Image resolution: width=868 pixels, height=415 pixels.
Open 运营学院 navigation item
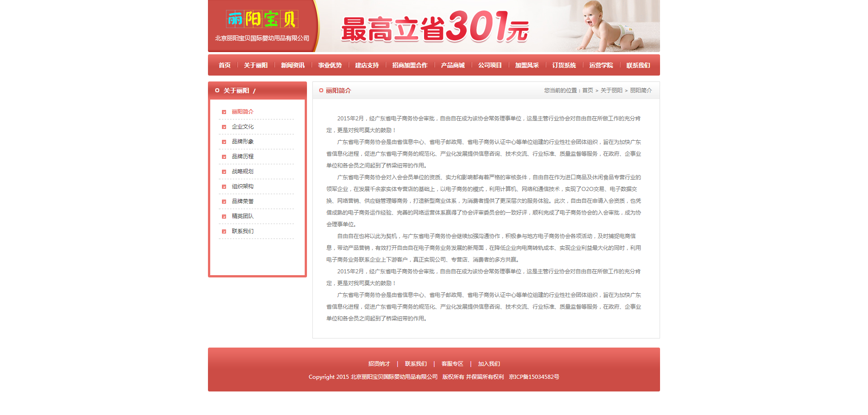tap(601, 65)
